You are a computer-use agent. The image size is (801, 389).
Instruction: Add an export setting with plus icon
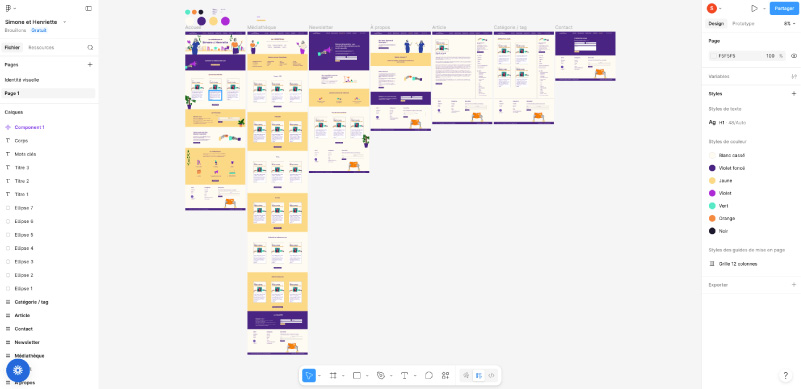pyautogui.click(x=794, y=285)
